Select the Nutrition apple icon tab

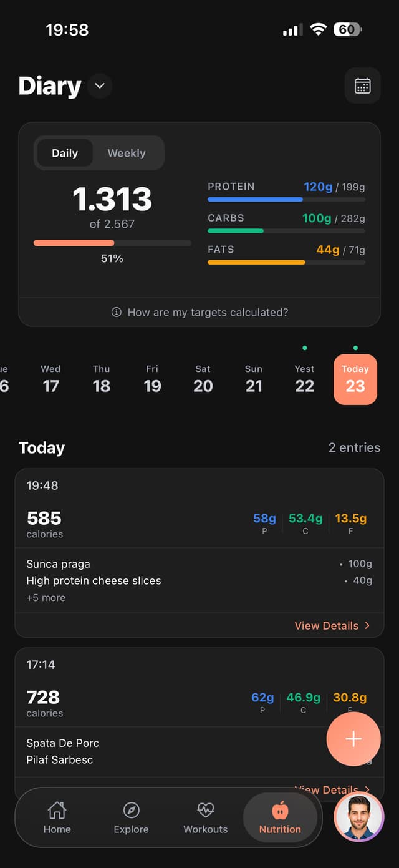pos(280,811)
